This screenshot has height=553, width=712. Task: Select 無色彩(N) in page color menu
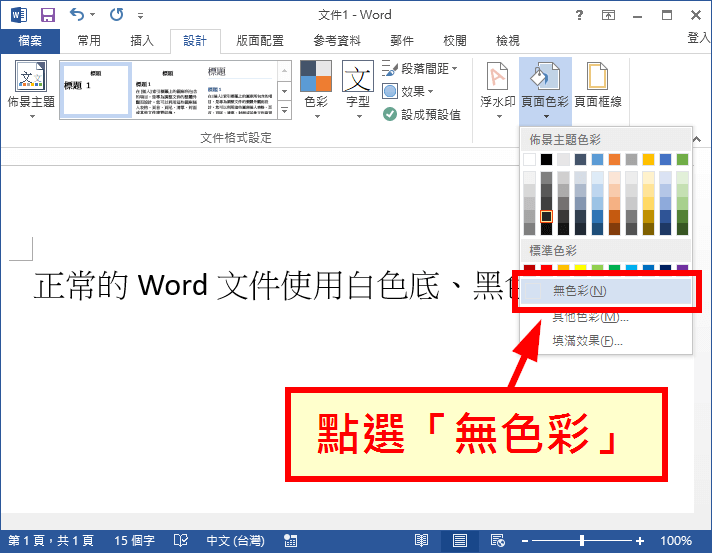click(580, 291)
